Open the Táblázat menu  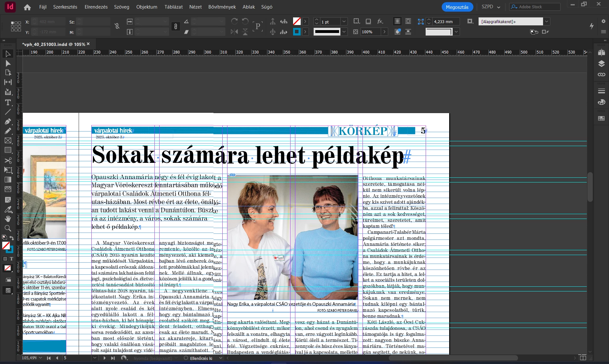(173, 7)
